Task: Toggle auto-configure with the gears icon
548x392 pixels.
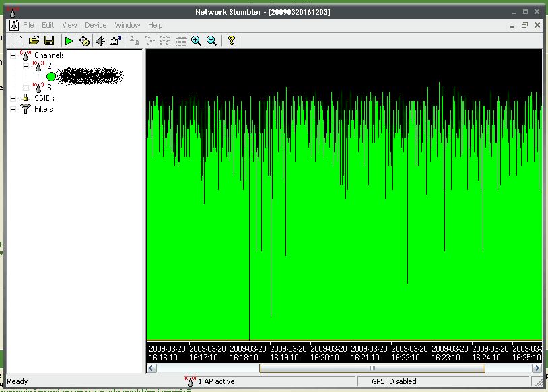Action: (84, 41)
